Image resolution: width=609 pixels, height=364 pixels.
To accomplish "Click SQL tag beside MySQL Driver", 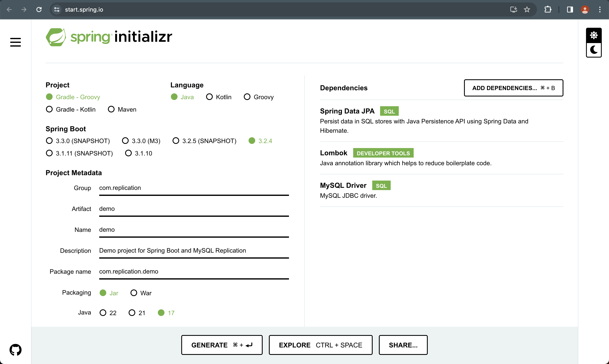I will point(381,186).
